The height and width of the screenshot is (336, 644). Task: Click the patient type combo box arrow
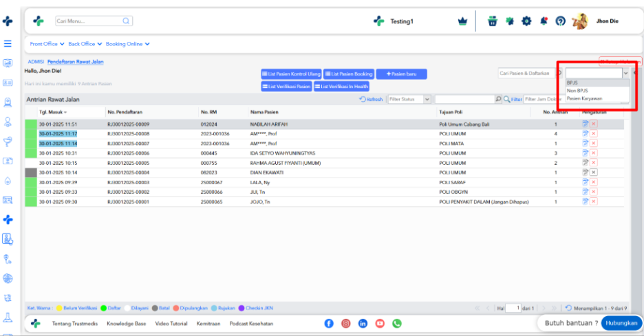coord(625,74)
